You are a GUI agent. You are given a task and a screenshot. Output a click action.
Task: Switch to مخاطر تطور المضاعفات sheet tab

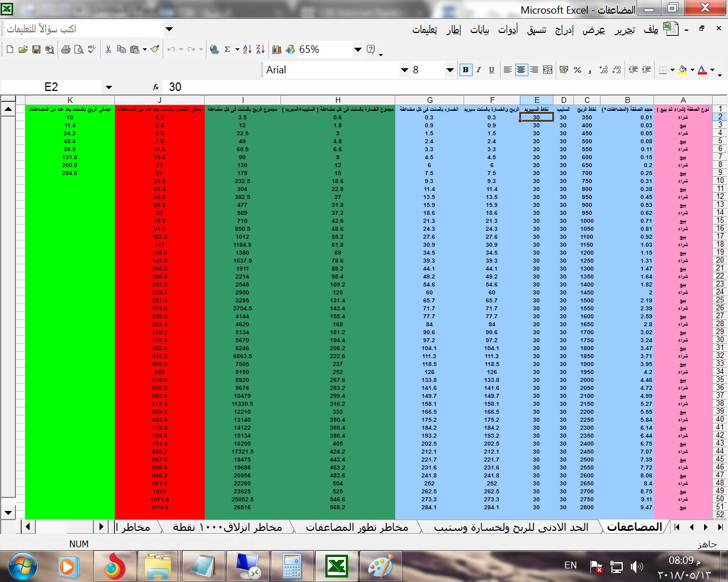coord(357,527)
